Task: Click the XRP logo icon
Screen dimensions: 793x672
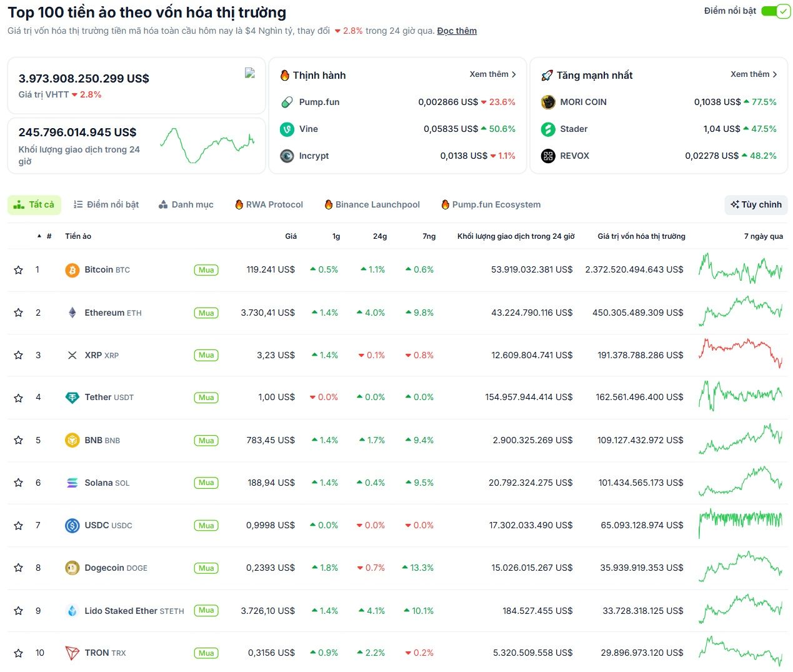Action: click(x=72, y=355)
